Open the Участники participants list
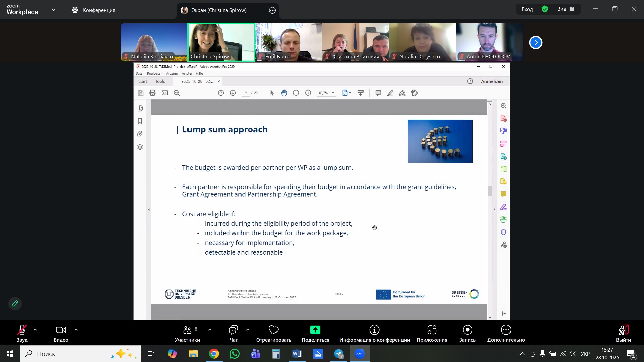644x362 pixels. [x=187, y=333]
